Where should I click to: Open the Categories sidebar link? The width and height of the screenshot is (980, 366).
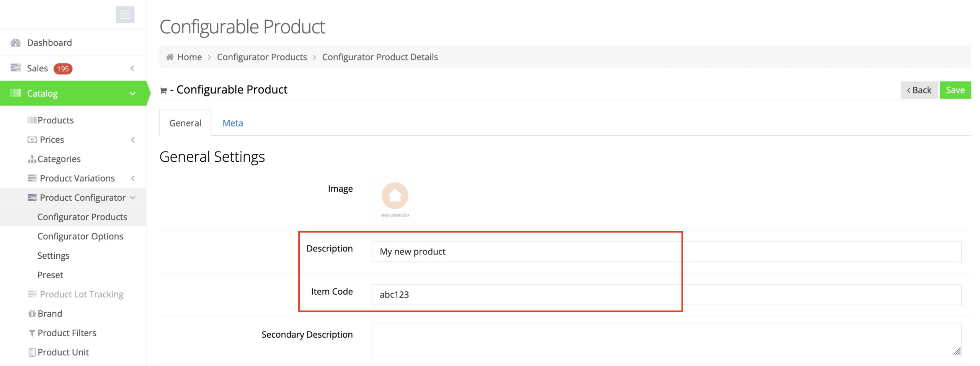[x=59, y=159]
